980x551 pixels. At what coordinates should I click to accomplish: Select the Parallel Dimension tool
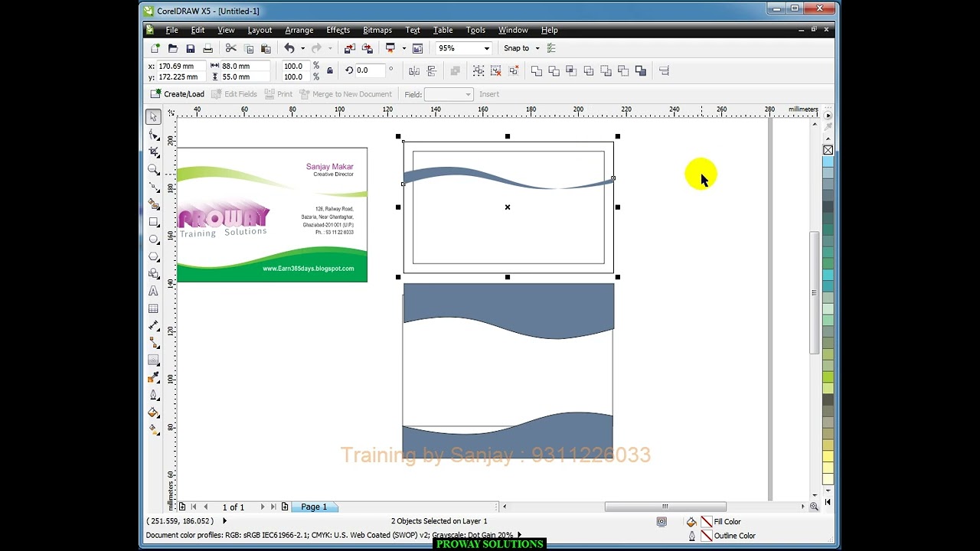pos(153,326)
